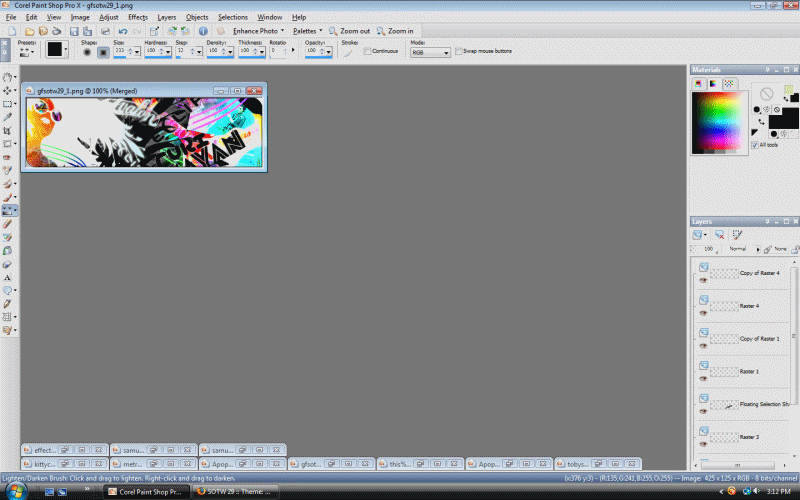Select the round brush shape

87,52
